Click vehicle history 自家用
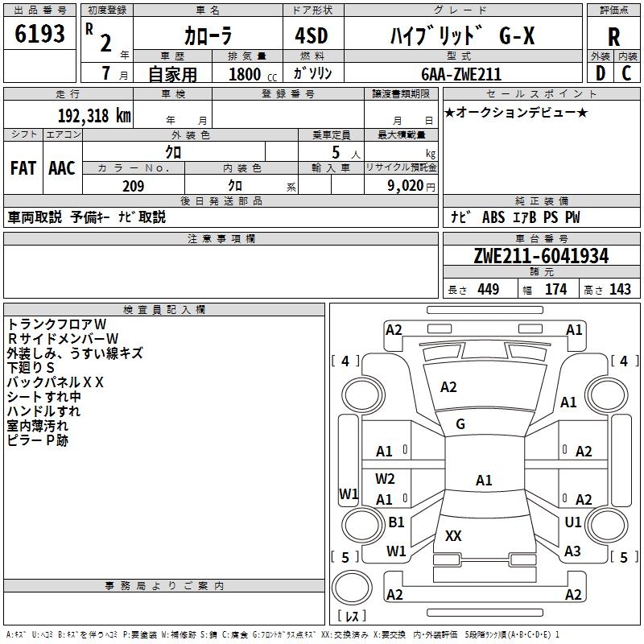Screen dimensions: 644x644 pos(172,74)
